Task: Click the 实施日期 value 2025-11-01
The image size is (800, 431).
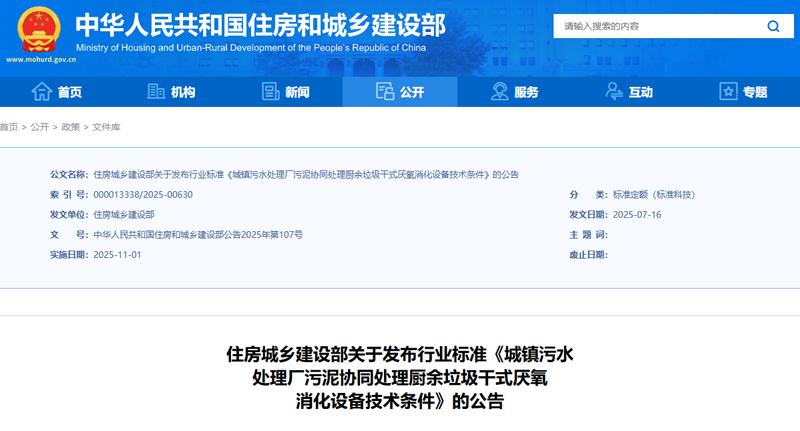Action: 117,255
